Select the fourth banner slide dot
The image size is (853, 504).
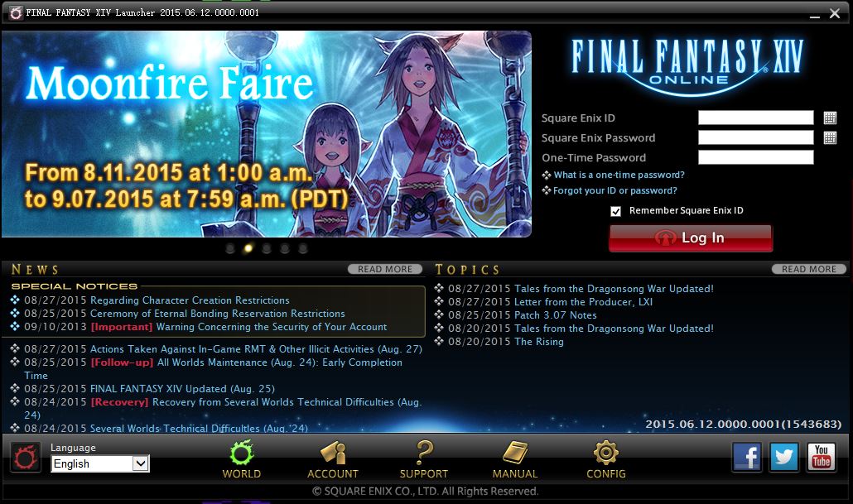click(x=285, y=248)
